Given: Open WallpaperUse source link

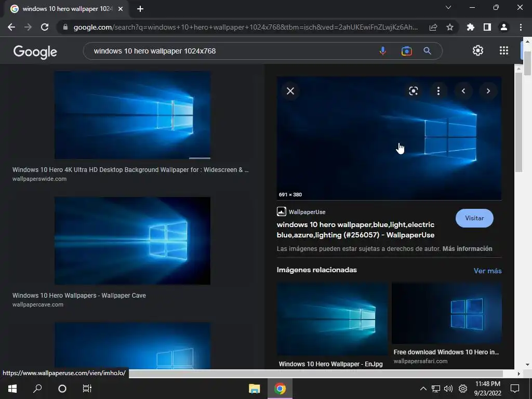Looking at the screenshot, I should [301, 212].
